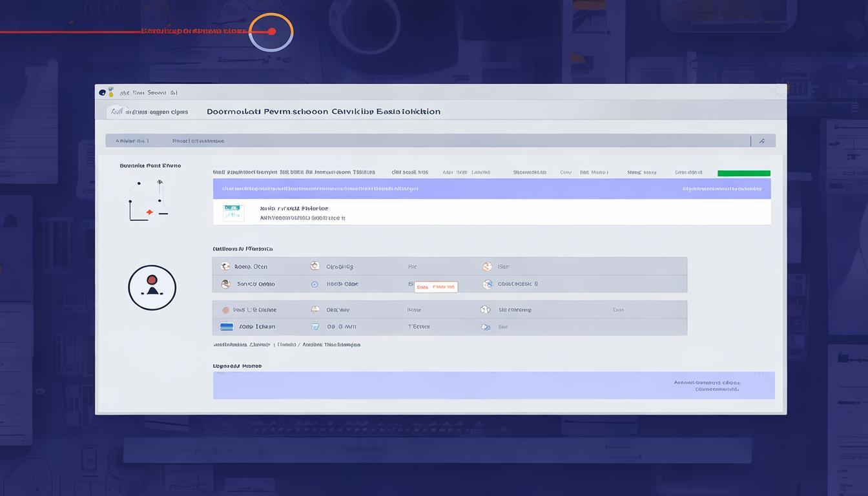This screenshot has width=868, height=496.
Task: Click the blue card icon in bottom table row
Action: (x=227, y=327)
